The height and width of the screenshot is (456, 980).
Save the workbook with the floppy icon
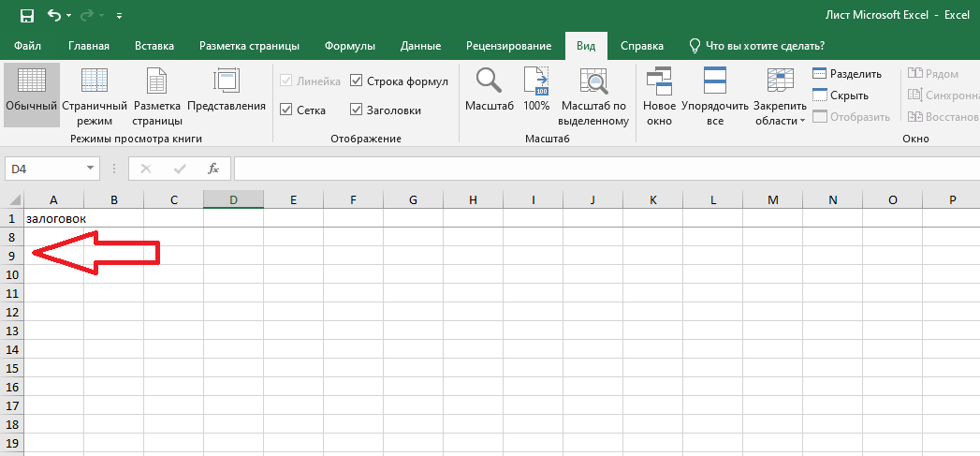[x=27, y=14]
